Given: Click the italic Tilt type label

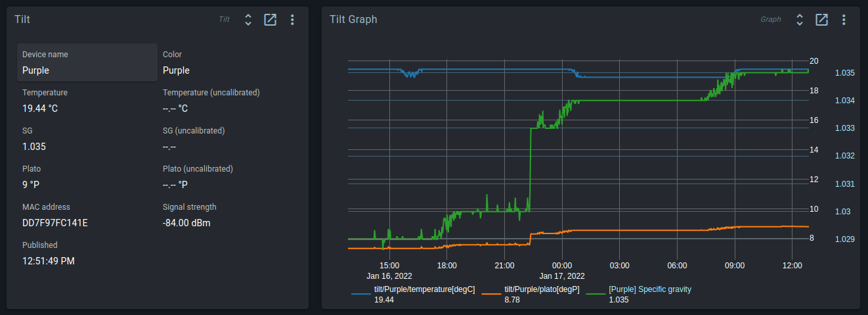Looking at the screenshot, I should click(225, 20).
